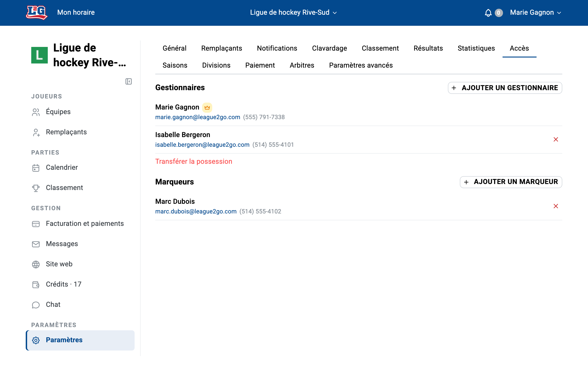Click the Gestionnaires heading
This screenshot has height=368, width=588.
tap(180, 88)
